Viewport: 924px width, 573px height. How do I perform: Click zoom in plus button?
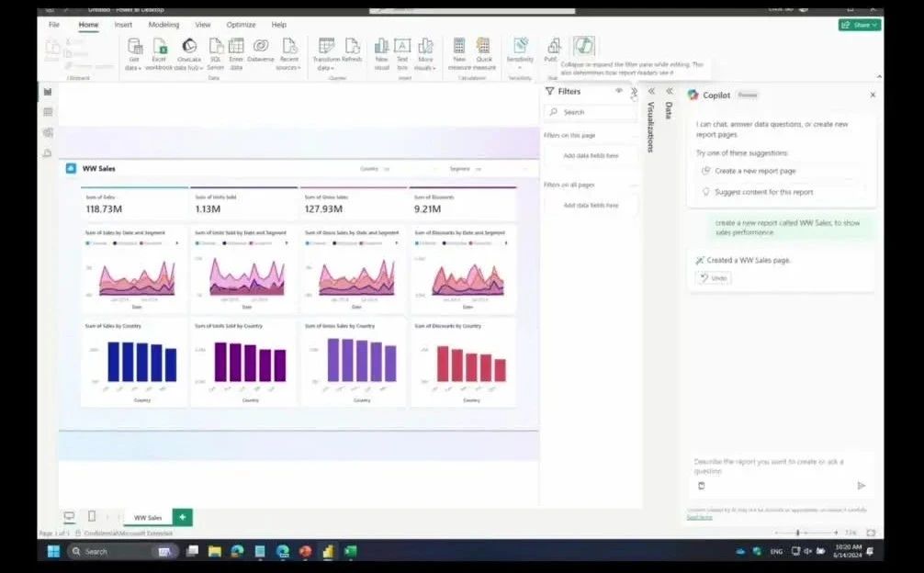[836, 533]
